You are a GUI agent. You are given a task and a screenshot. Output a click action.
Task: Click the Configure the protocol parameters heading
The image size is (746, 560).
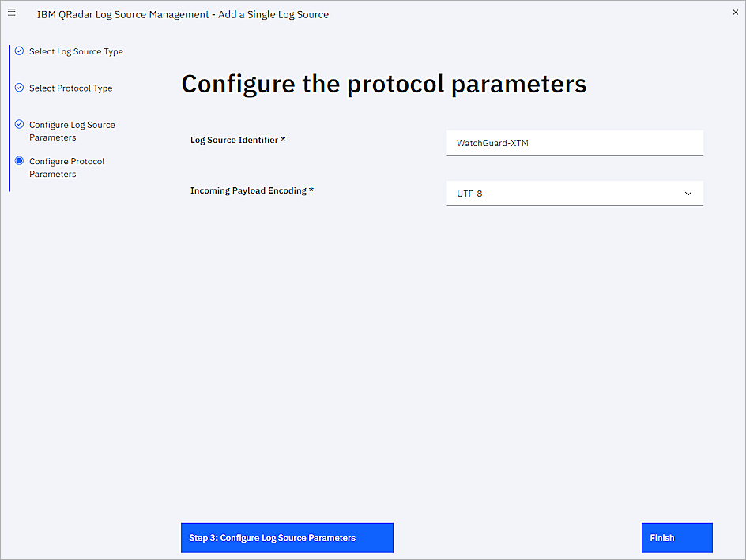(383, 84)
